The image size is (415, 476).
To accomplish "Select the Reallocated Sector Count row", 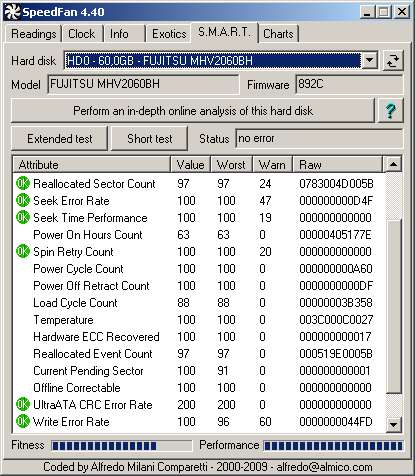I will (199, 183).
